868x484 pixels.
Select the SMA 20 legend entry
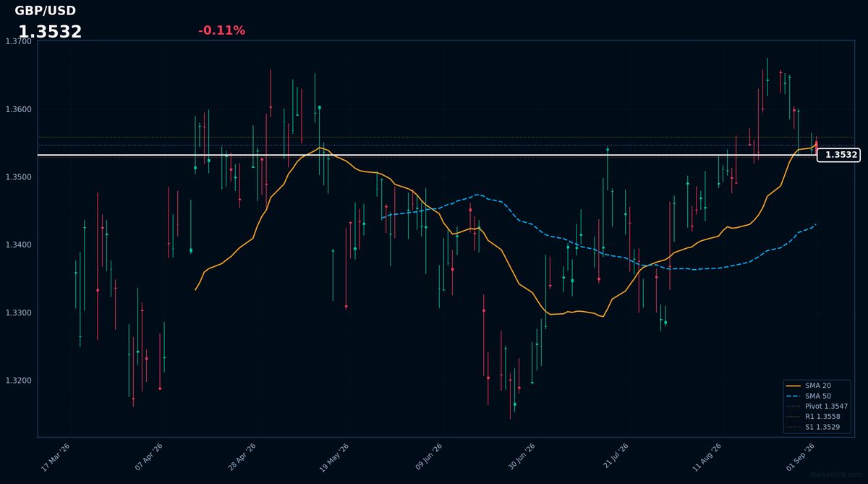click(816, 386)
